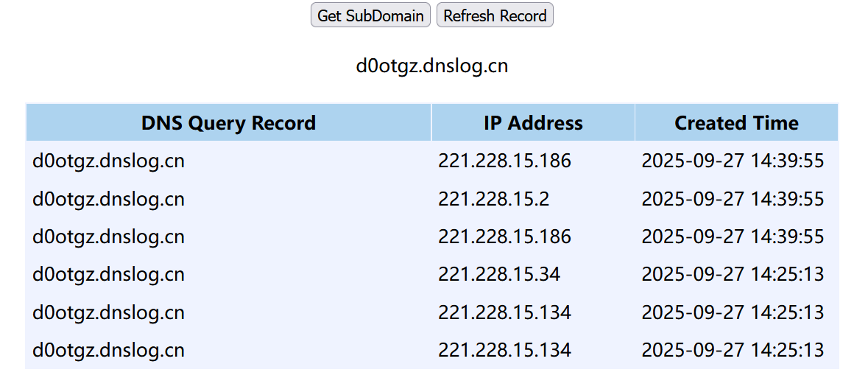
Task: Select the last row's IP 221.228.15.134
Action: coord(504,350)
